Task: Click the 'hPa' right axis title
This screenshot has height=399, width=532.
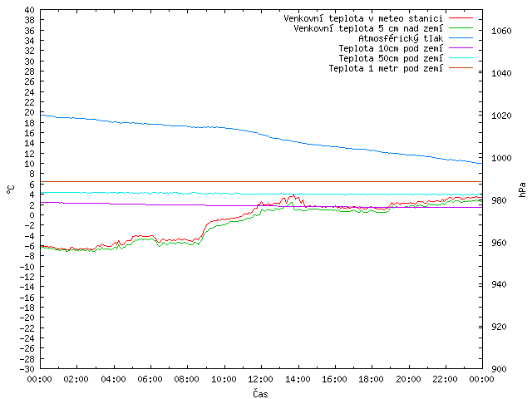Action: point(523,190)
